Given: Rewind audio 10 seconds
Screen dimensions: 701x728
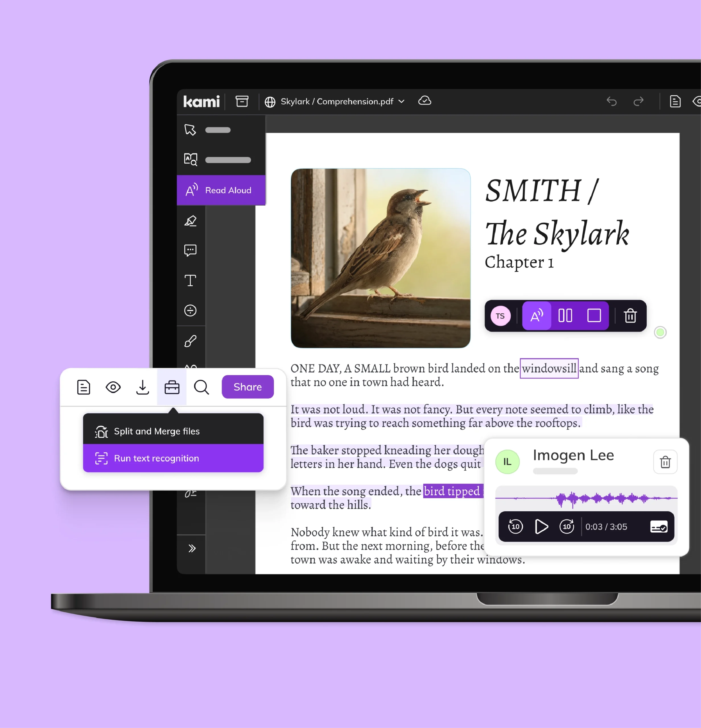Looking at the screenshot, I should (516, 527).
